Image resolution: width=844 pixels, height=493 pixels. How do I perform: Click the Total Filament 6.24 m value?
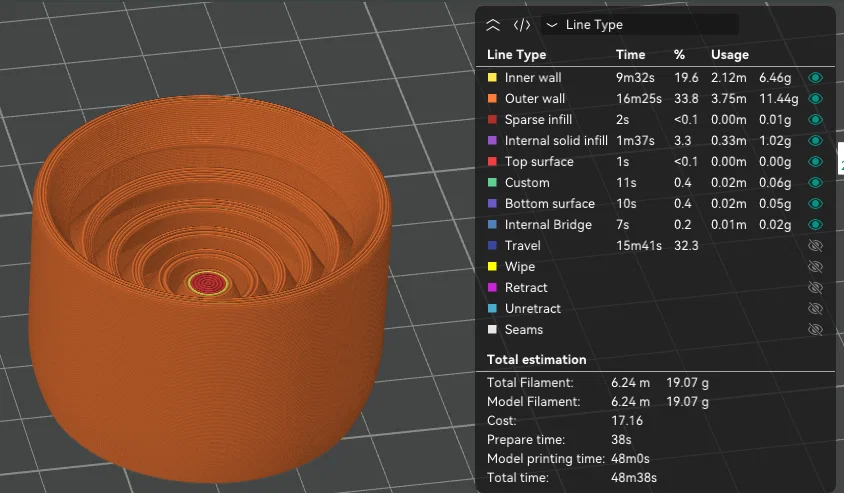630,383
